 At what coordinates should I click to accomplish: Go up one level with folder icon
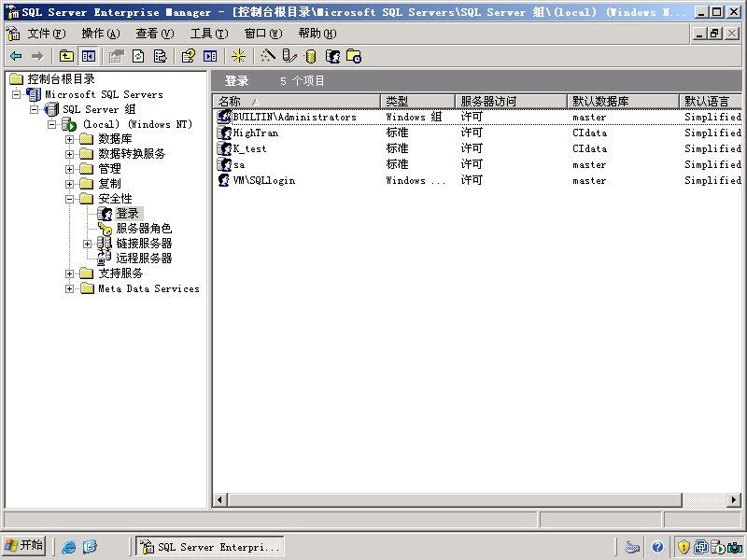66,56
